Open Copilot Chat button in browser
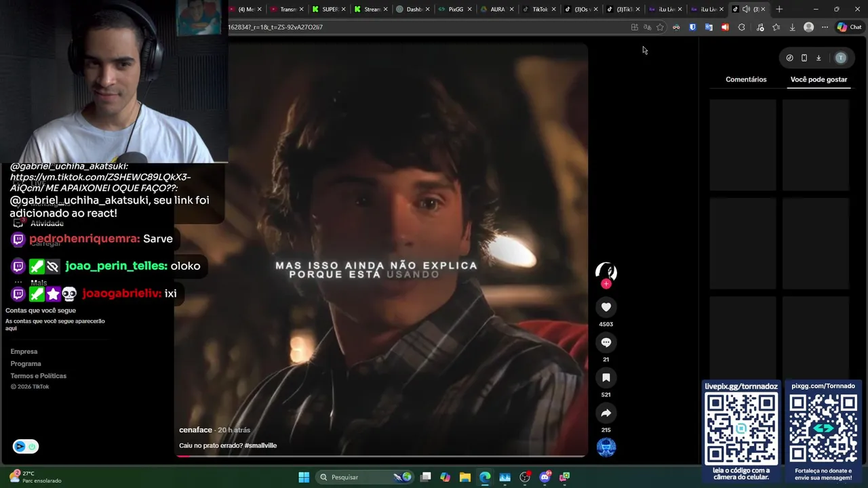 [x=849, y=27]
